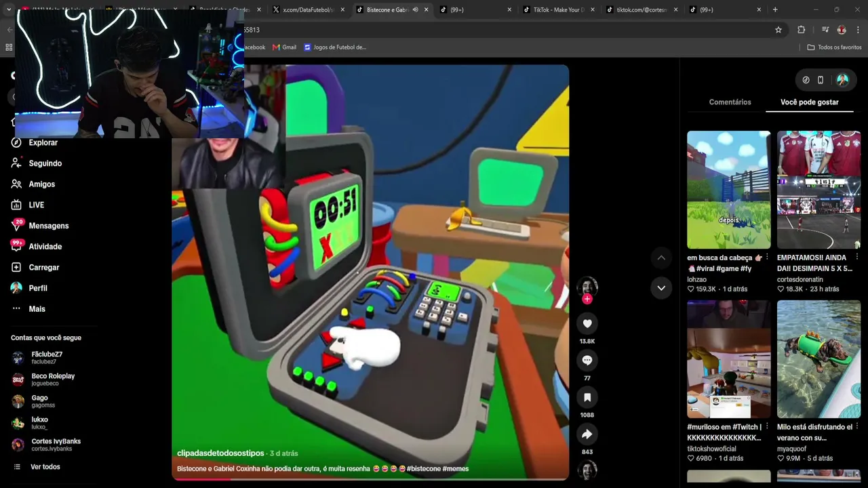This screenshot has height=488, width=868.
Task: Switch to the Comentários tab
Action: pos(730,102)
